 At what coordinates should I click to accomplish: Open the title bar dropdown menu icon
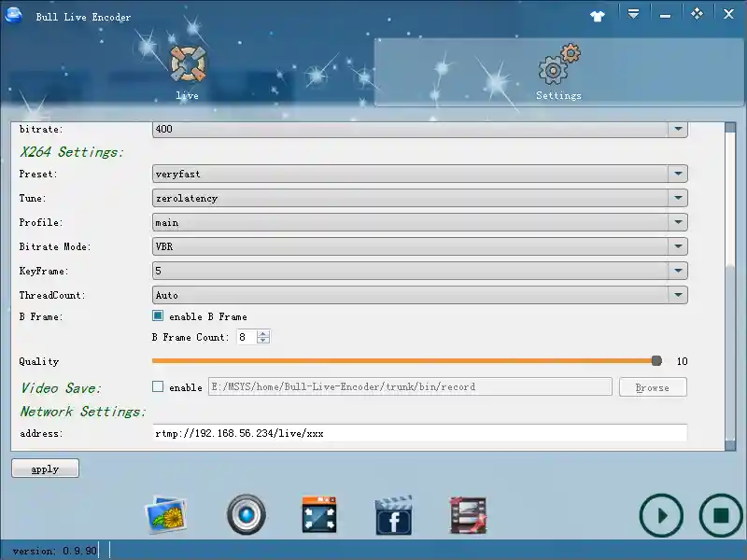[633, 14]
